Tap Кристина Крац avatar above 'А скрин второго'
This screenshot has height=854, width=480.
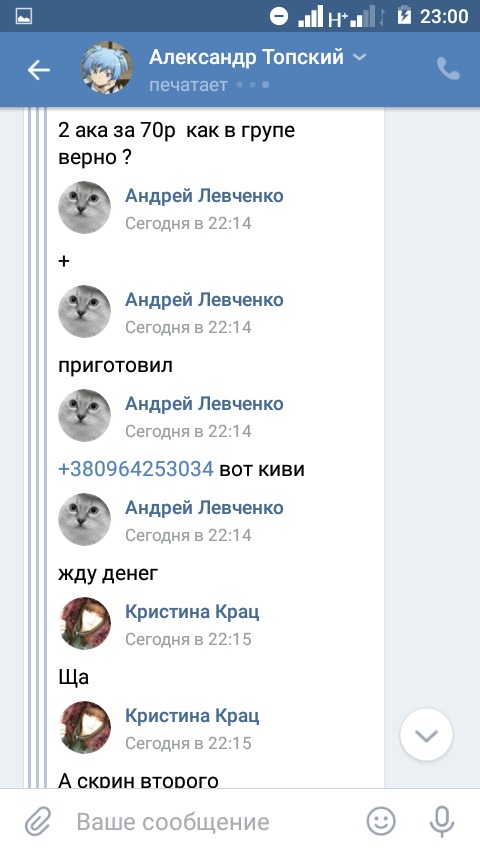click(x=84, y=727)
